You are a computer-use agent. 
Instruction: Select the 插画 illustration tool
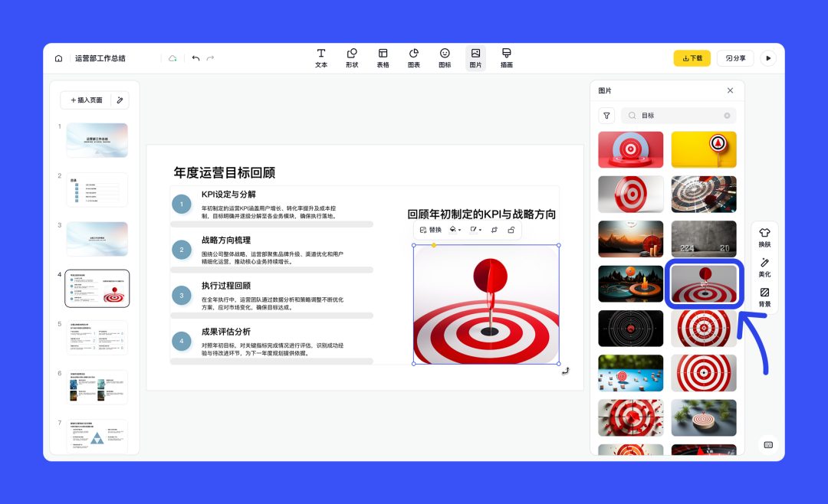point(506,57)
